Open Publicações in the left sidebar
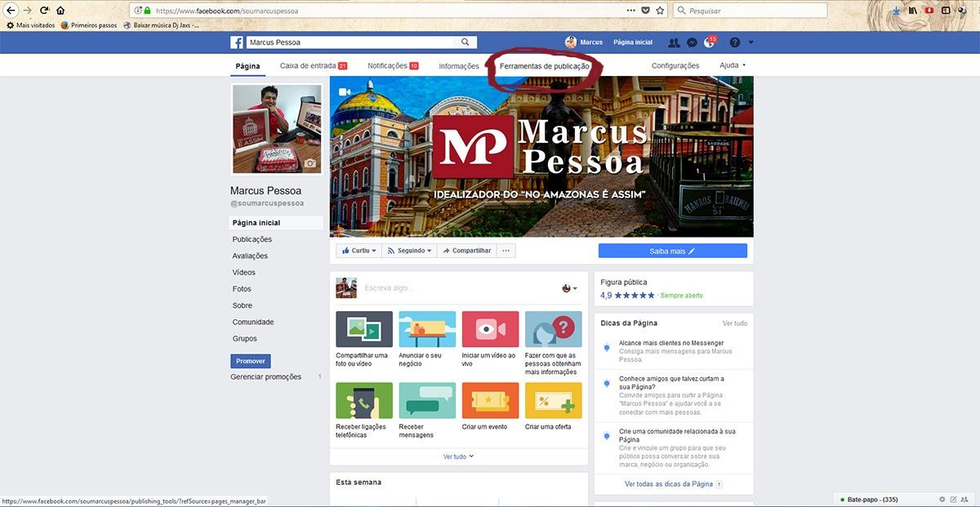 tap(252, 239)
